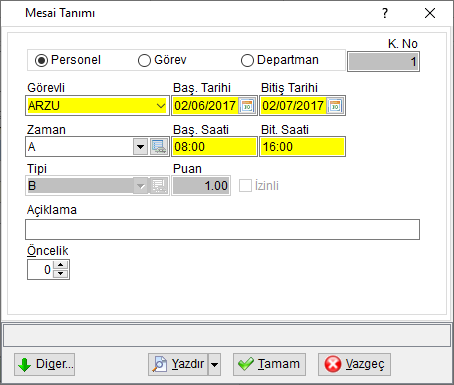Increase Öncelik with up spinner

tap(61, 265)
